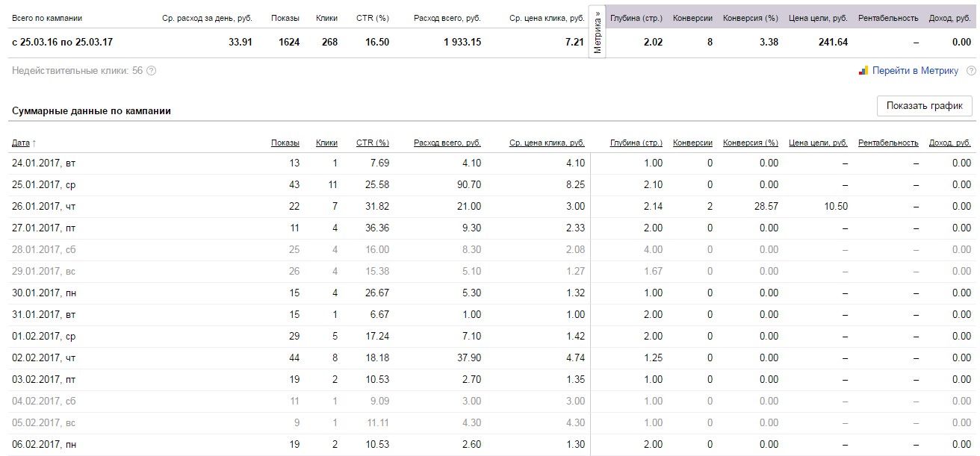Sort by Рентабельность table header
This screenshot has width=980, height=456.
[x=888, y=143]
